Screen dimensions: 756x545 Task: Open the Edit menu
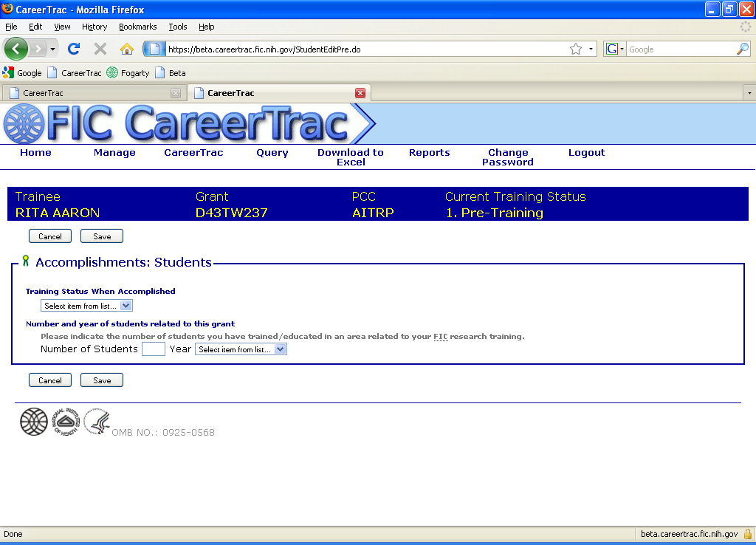point(35,27)
